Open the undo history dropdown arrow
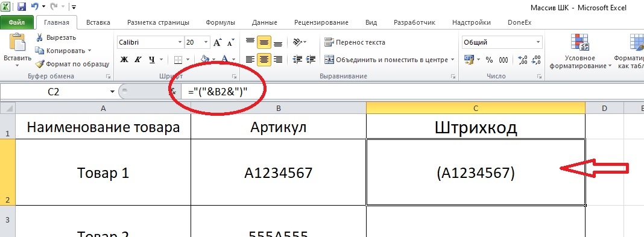This screenshot has height=237, width=644. point(43,7)
